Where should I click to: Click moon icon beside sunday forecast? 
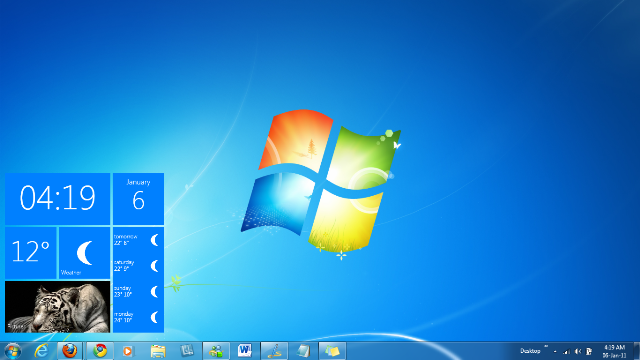[154, 291]
